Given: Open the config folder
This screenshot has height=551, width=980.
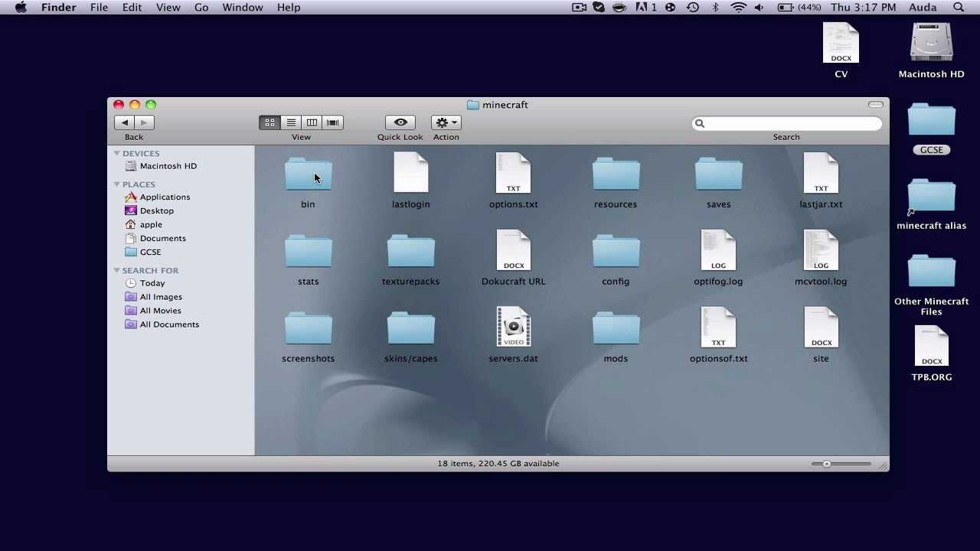Looking at the screenshot, I should click(616, 253).
